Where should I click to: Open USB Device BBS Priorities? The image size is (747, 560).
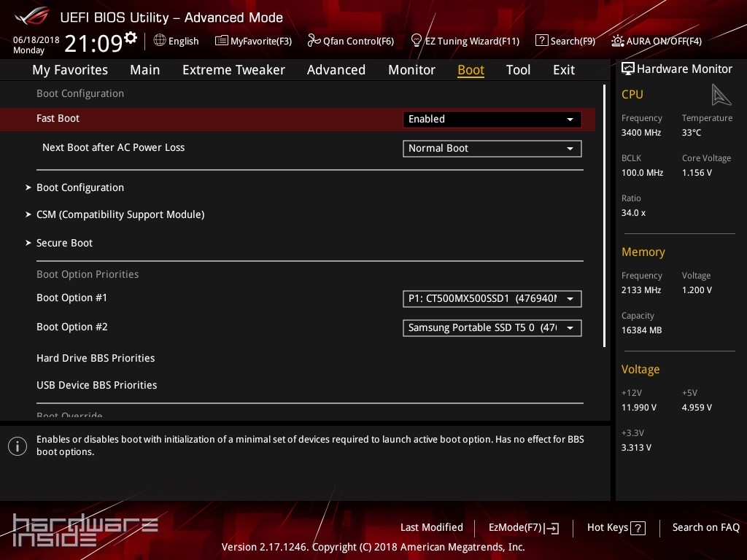(x=97, y=385)
